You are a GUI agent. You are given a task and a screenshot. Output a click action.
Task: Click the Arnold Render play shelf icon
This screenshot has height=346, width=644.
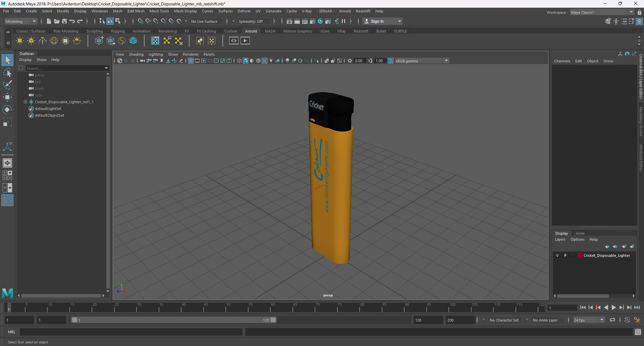point(245,41)
